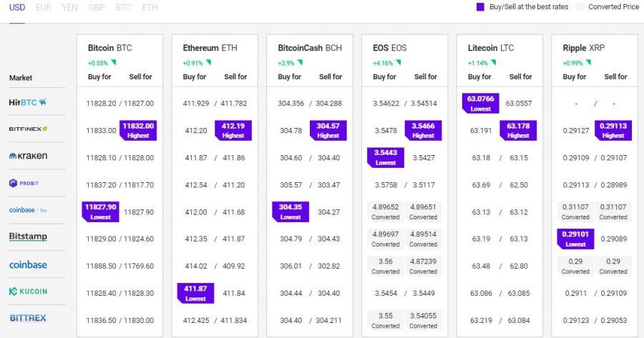Select KuCoin lowest Ethereum buy price 411.87
This screenshot has width=644, height=338.
point(195,293)
